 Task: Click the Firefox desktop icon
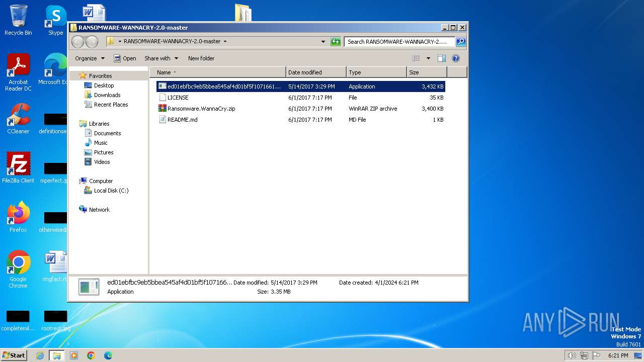(18, 217)
